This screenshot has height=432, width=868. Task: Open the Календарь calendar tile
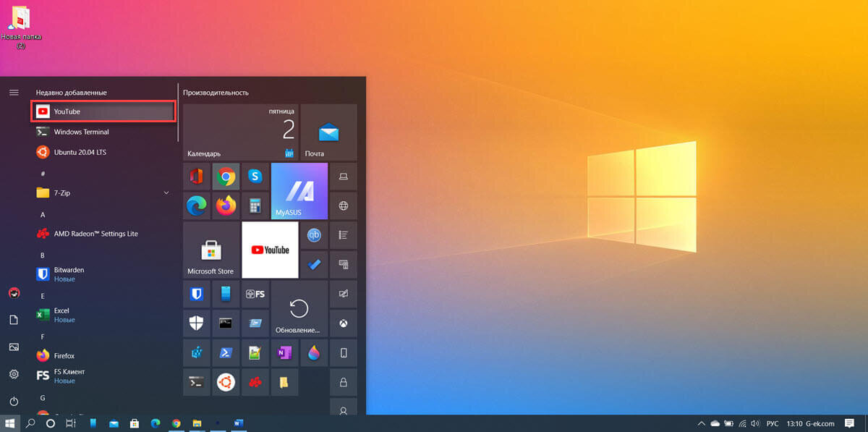tap(240, 132)
